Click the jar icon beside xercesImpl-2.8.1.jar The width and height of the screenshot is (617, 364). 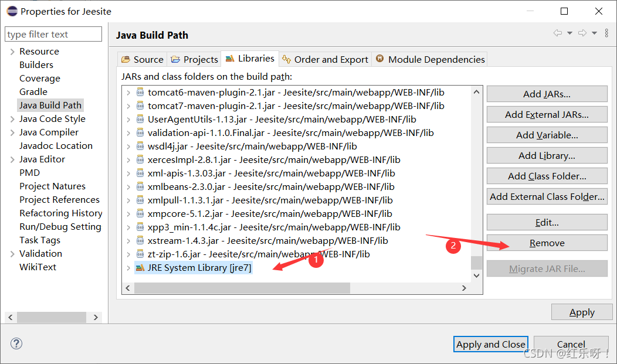click(x=140, y=159)
